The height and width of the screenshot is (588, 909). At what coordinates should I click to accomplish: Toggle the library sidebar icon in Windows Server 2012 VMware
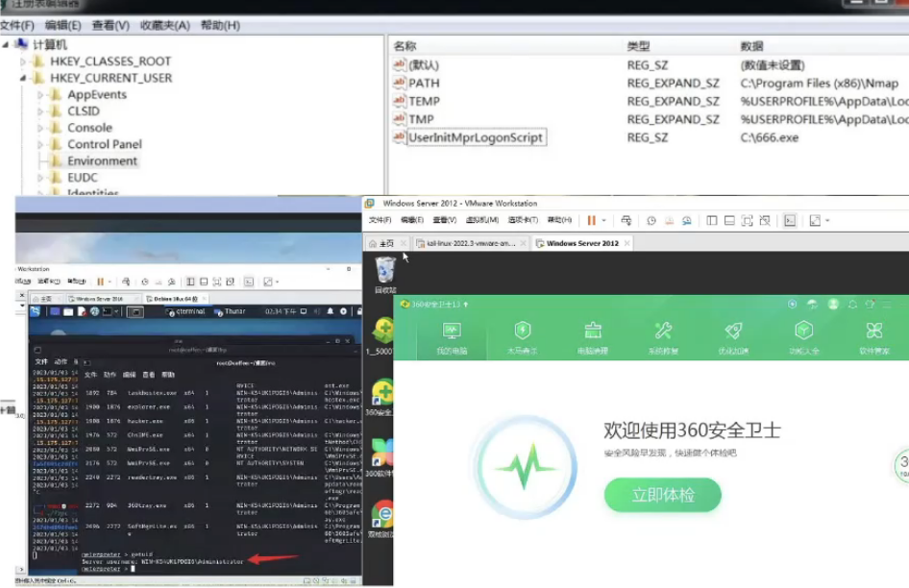tap(712, 220)
